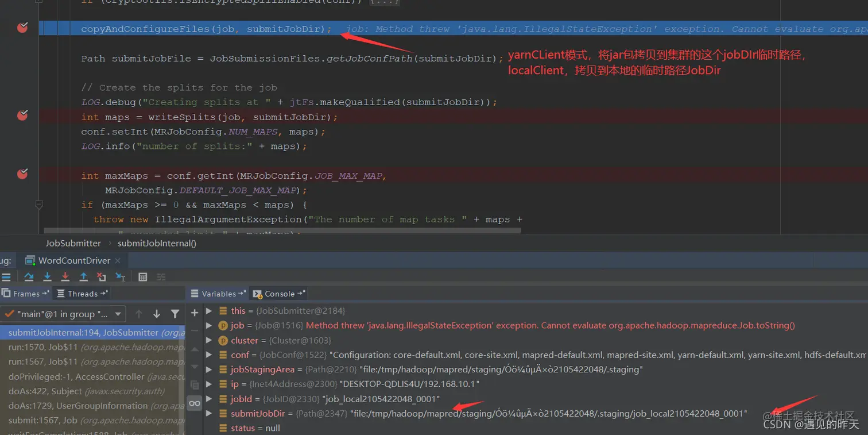Expand the 'jobId' variable node
The width and height of the screenshot is (868, 435).
[209, 399]
